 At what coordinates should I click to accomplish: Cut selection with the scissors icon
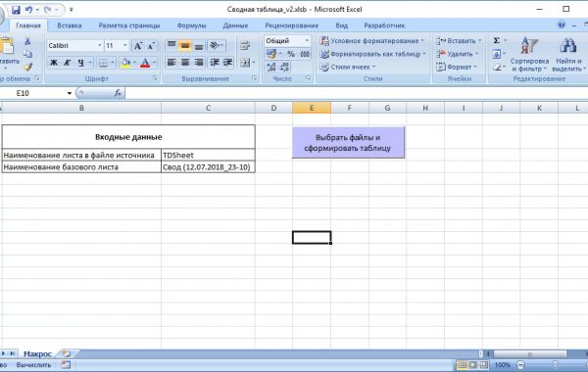click(27, 41)
